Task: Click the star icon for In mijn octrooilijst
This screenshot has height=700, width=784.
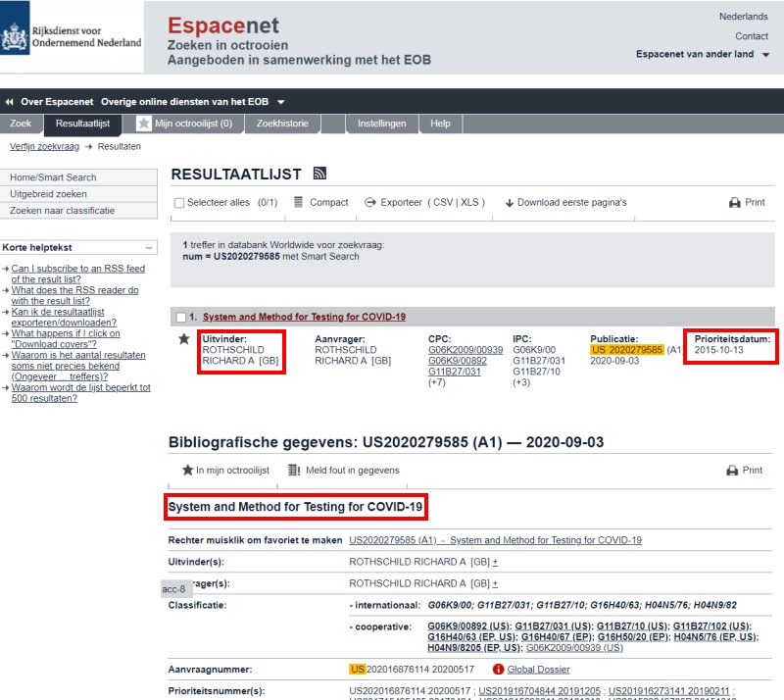Action: [187, 470]
